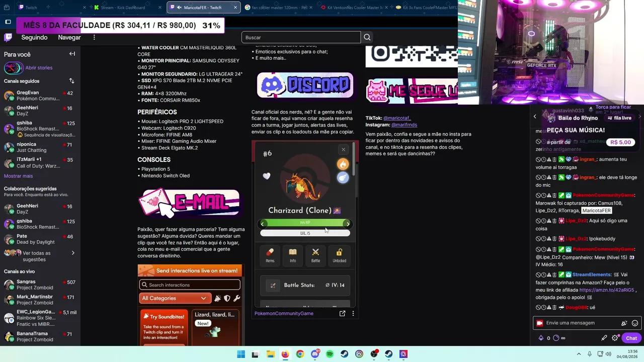Click the R$ 5,00 song request price
The image size is (644, 362).
click(620, 142)
